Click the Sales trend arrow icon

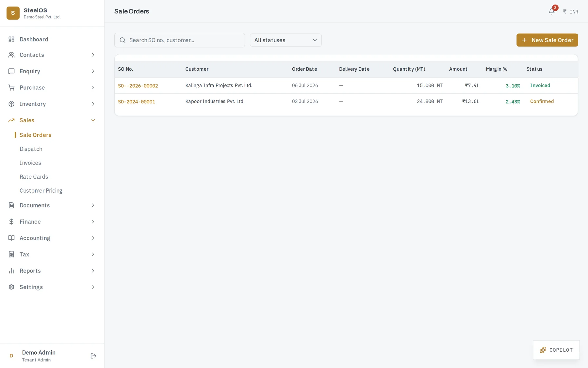(x=11, y=120)
